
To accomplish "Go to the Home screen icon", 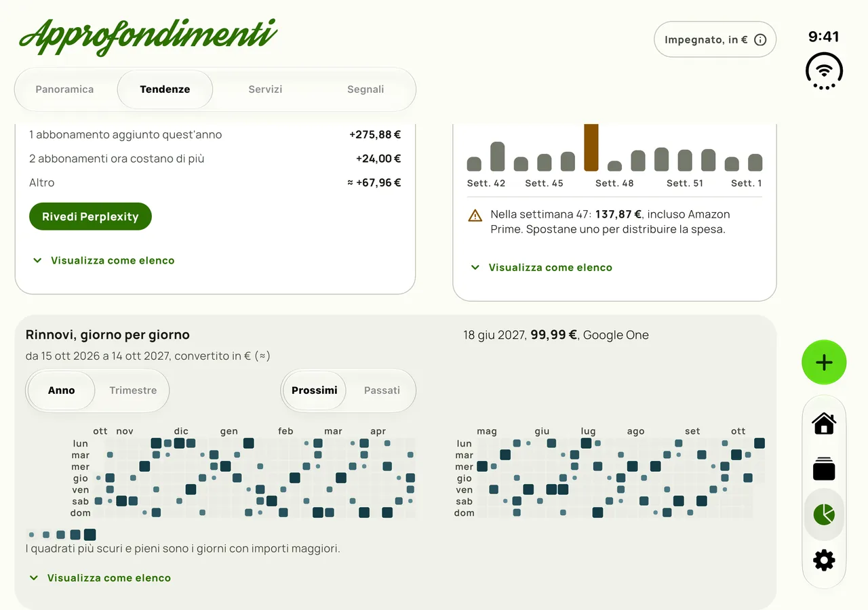I will [x=824, y=424].
